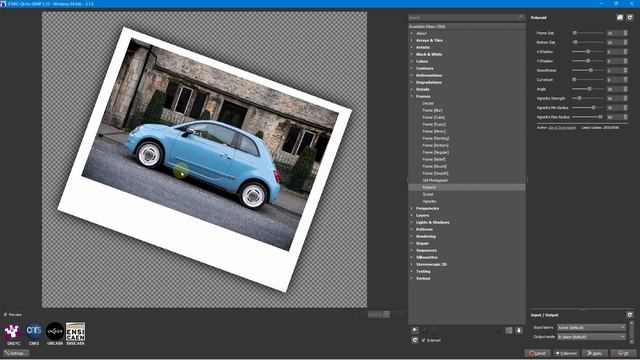Click the Various category label

(423, 278)
